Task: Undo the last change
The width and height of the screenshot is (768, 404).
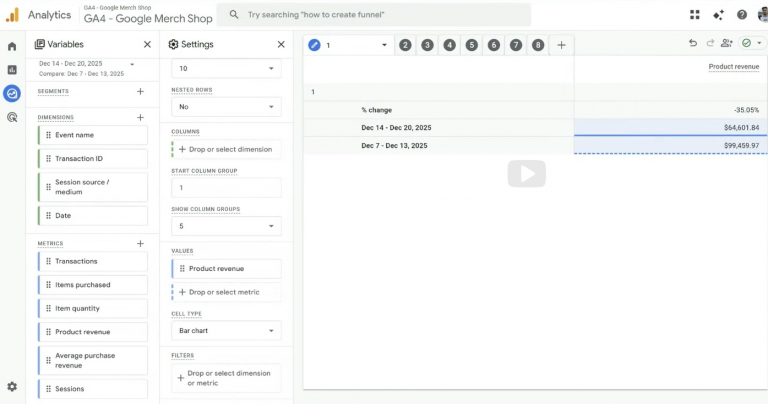Action: pos(693,43)
